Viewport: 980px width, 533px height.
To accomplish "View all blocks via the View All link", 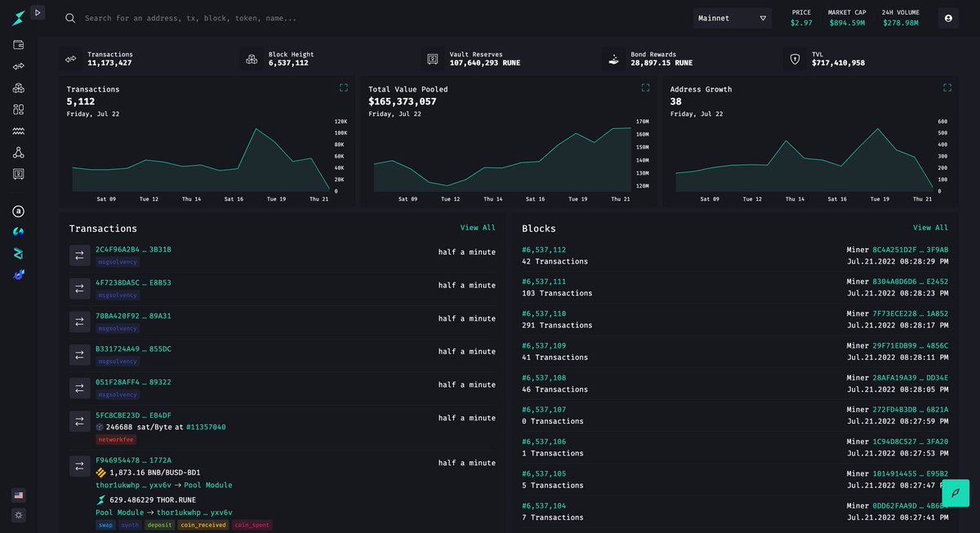I will pos(930,228).
